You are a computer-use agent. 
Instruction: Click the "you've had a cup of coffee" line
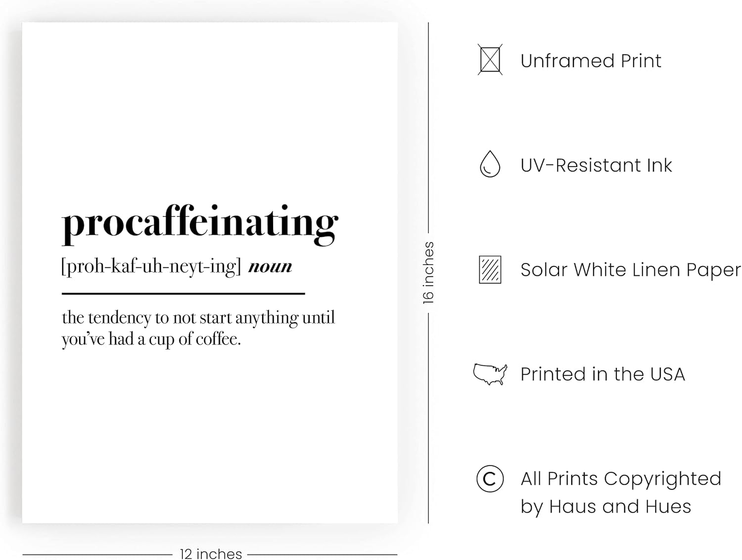pos(151,339)
